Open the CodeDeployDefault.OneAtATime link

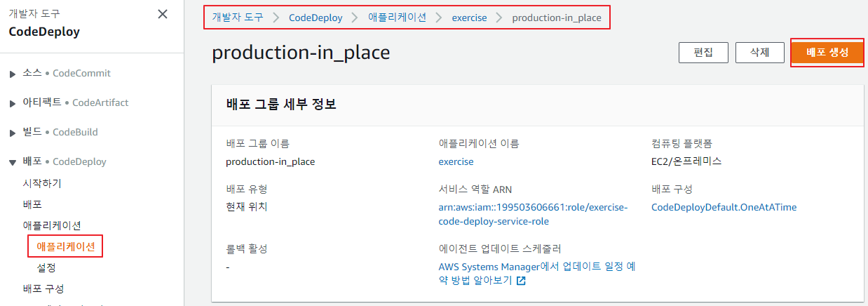tap(724, 207)
